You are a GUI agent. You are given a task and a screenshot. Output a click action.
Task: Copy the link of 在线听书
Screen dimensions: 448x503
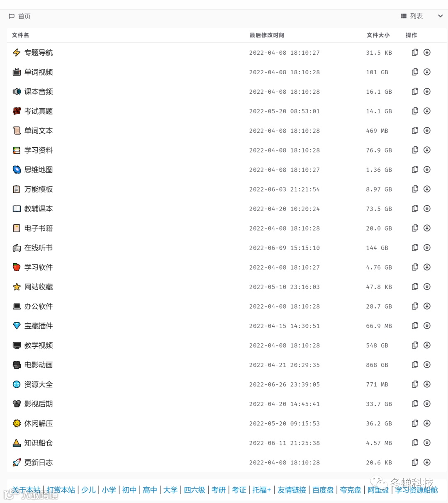click(x=415, y=248)
